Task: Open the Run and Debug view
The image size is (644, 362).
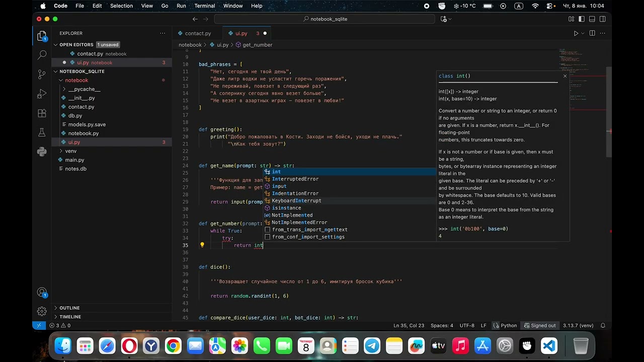Action: [x=42, y=94]
